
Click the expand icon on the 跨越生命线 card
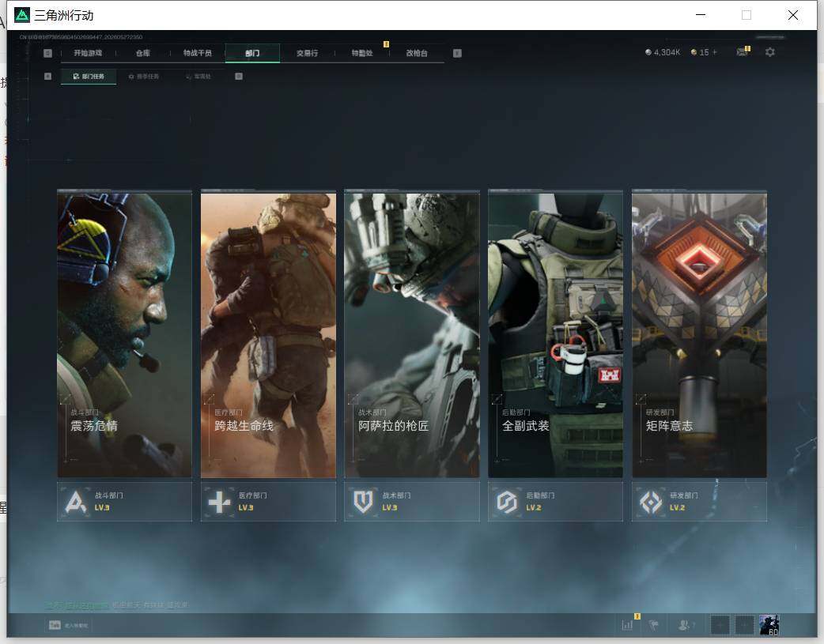tap(209, 399)
